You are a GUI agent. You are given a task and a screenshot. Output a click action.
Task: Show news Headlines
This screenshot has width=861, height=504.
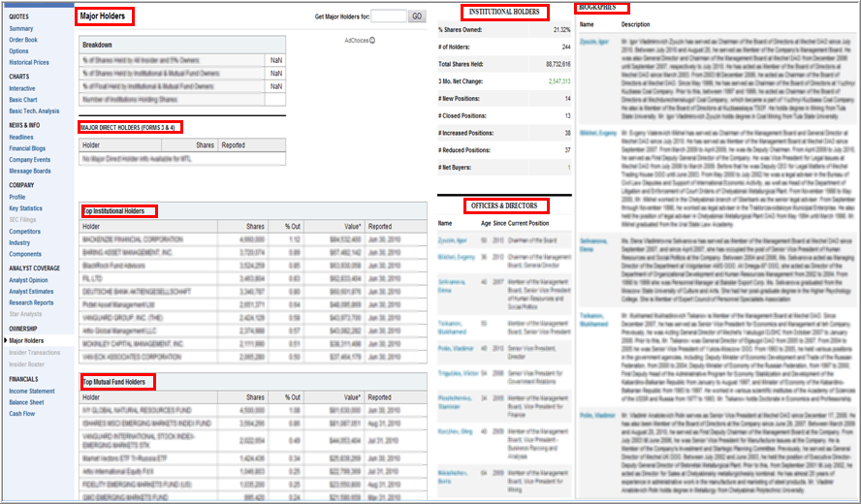click(x=21, y=138)
